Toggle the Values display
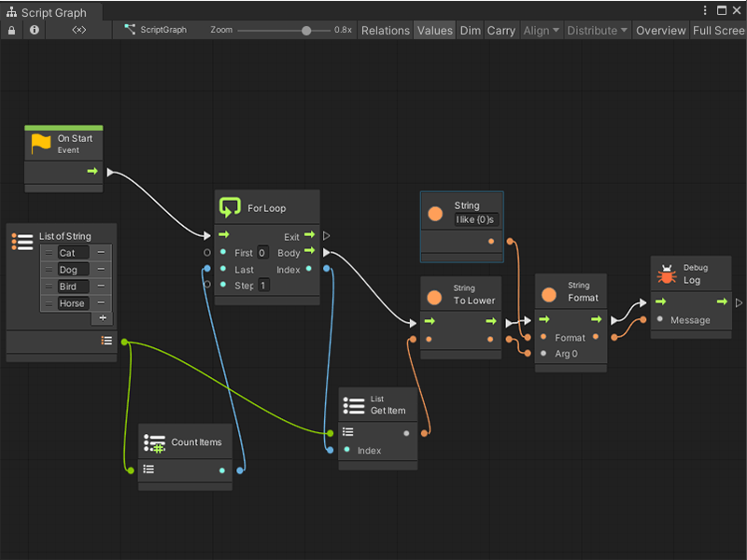747x560 pixels. coord(434,30)
